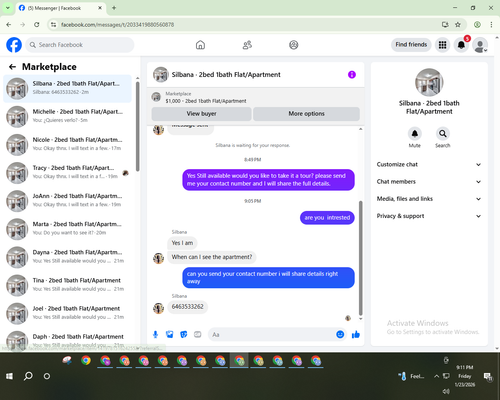Open Marta 2bed 1bath conversation
The width and height of the screenshot is (500, 400).
pos(67,229)
